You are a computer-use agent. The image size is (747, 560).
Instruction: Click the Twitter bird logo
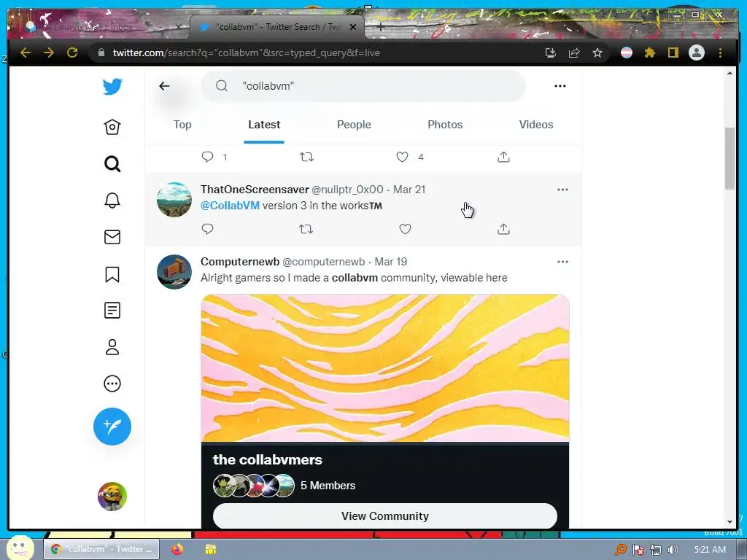point(112,87)
